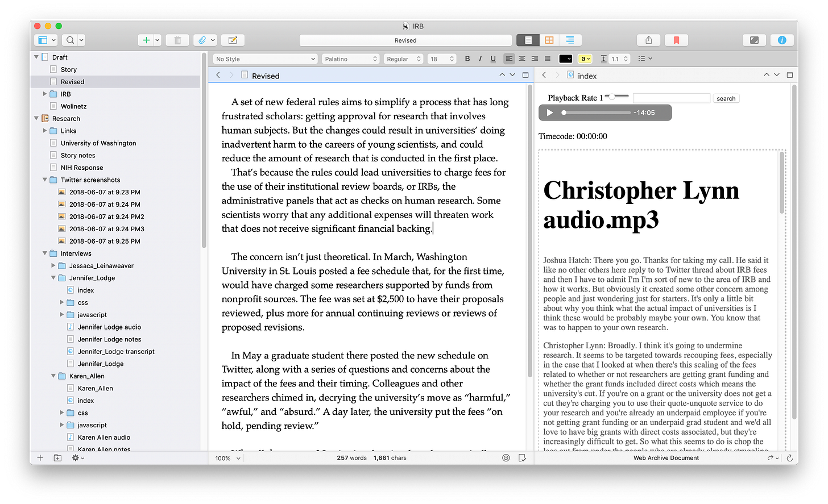Viewport: 828px width, 504px height.
Task: Select the Story document in binder
Action: (x=68, y=69)
